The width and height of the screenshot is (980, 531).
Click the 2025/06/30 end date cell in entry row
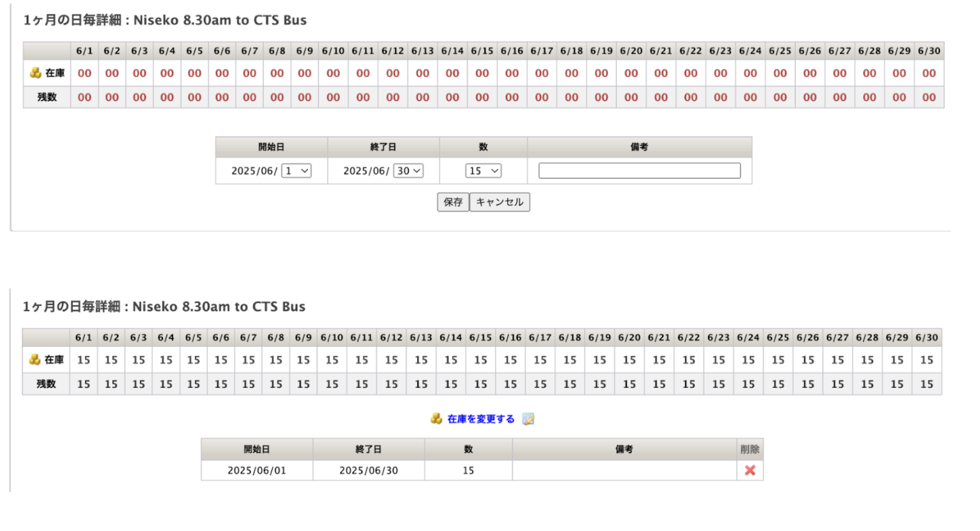pos(368,470)
